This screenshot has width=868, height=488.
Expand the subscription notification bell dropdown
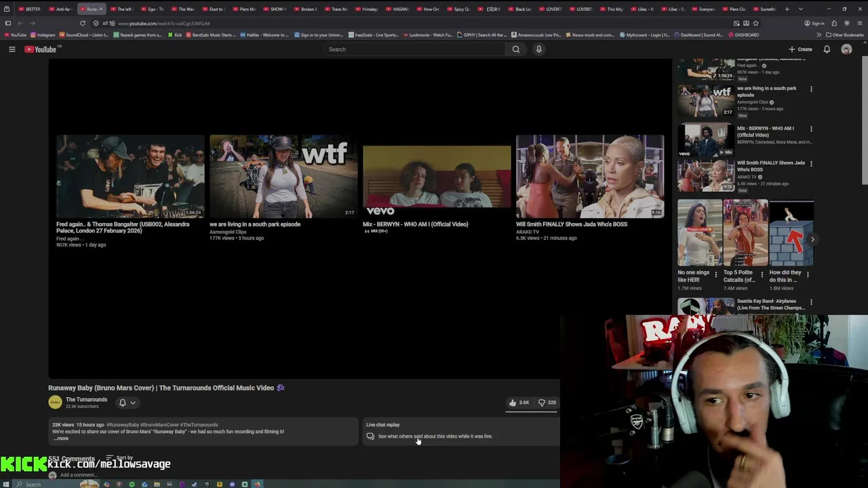point(127,403)
